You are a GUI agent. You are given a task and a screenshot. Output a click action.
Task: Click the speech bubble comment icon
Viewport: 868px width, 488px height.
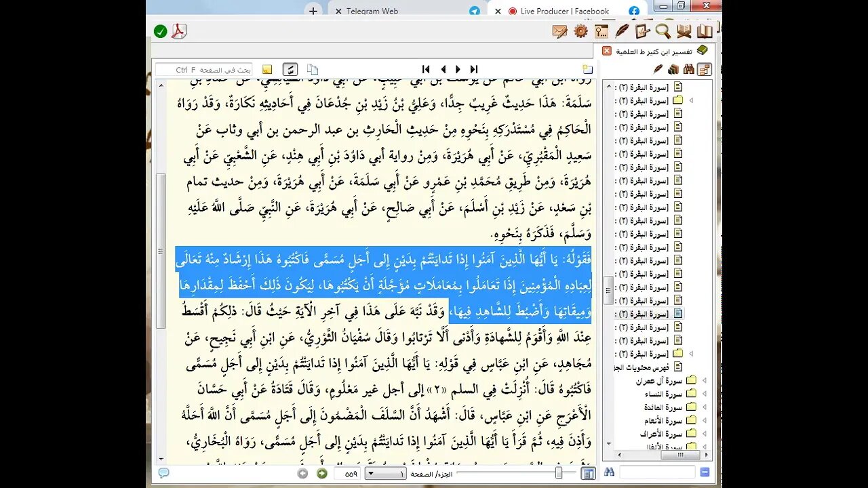(x=163, y=473)
